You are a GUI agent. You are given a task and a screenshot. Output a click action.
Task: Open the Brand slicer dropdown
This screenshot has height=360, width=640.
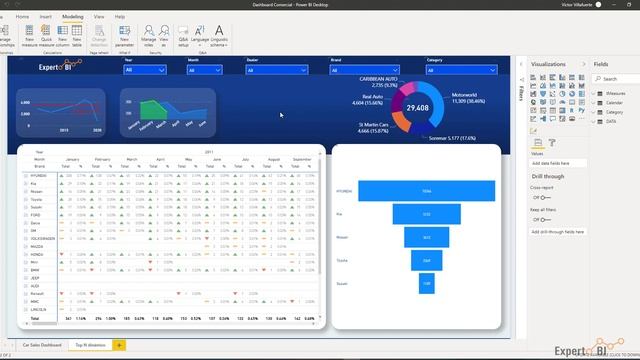(x=364, y=70)
